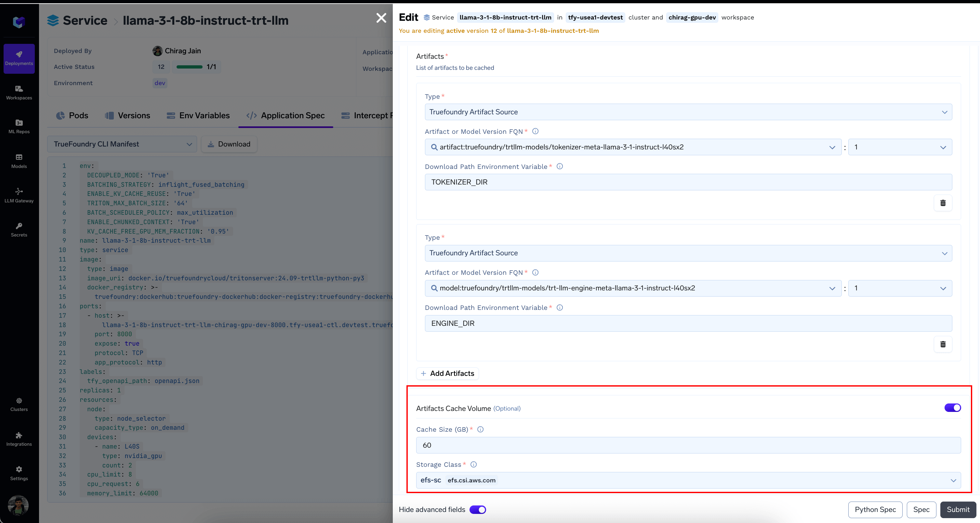The width and height of the screenshot is (980, 523).
Task: Click the Submit button
Action: pyautogui.click(x=958, y=510)
